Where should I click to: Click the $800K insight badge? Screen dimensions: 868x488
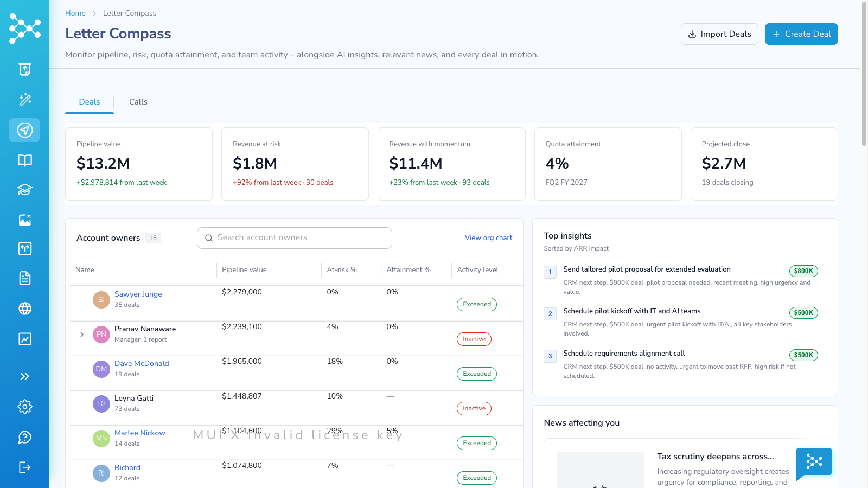pyautogui.click(x=803, y=271)
